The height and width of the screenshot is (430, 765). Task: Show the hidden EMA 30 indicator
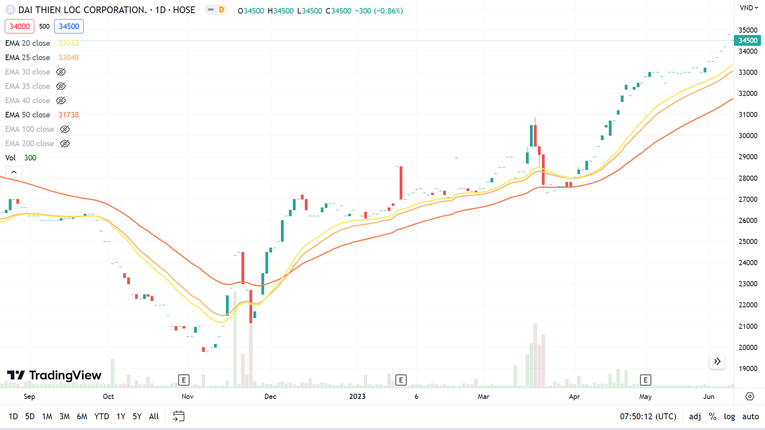pyautogui.click(x=61, y=72)
